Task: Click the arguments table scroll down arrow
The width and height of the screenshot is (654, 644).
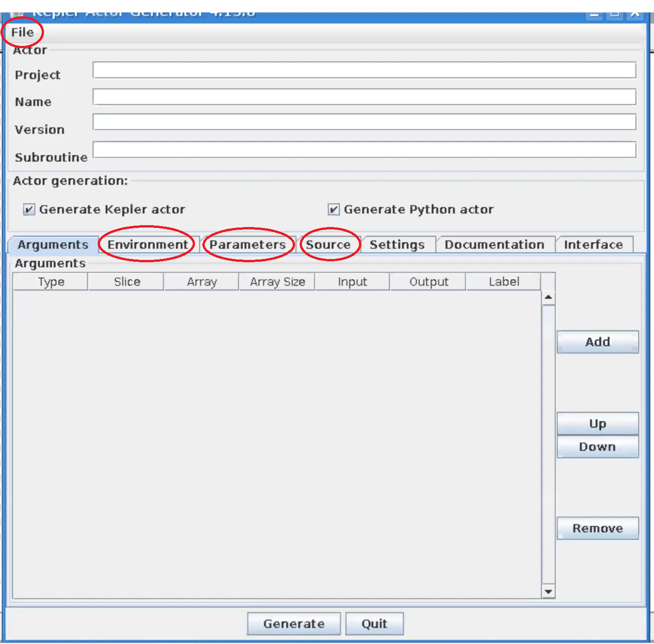Action: coord(548,591)
